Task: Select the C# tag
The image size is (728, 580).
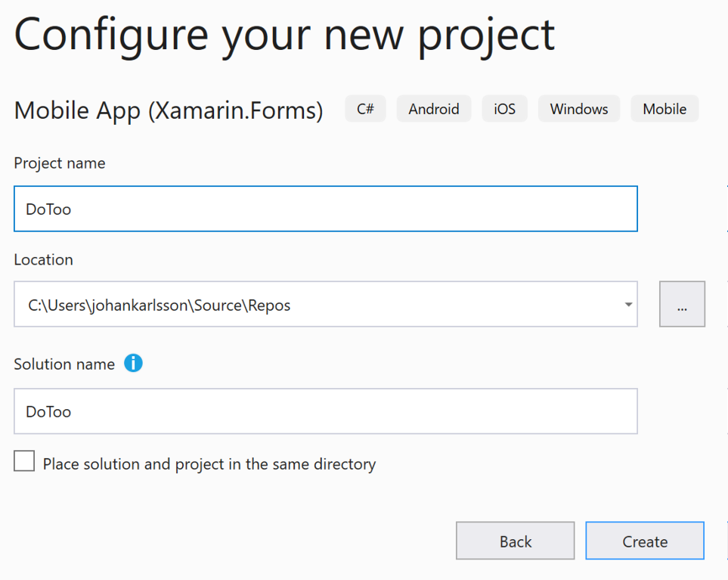Action: (365, 109)
